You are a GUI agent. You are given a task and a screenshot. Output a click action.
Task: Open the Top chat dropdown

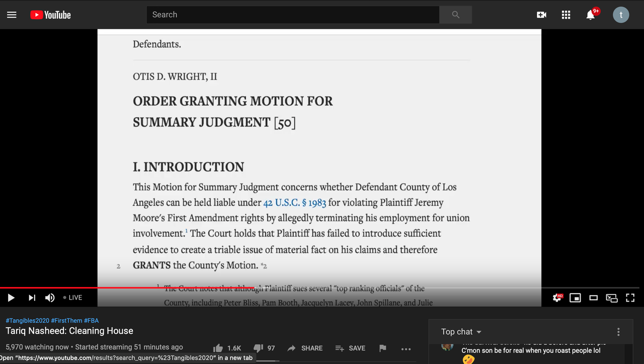click(460, 331)
